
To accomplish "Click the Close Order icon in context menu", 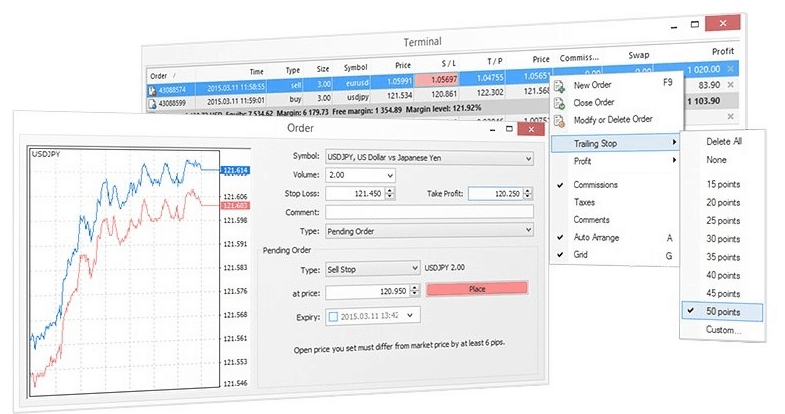I will 559,103.
